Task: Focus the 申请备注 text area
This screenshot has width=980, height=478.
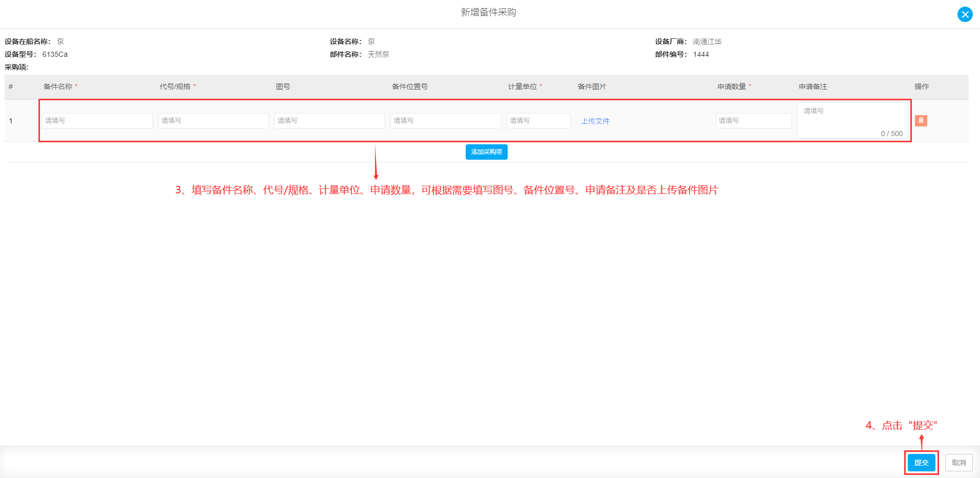Action: click(852, 120)
